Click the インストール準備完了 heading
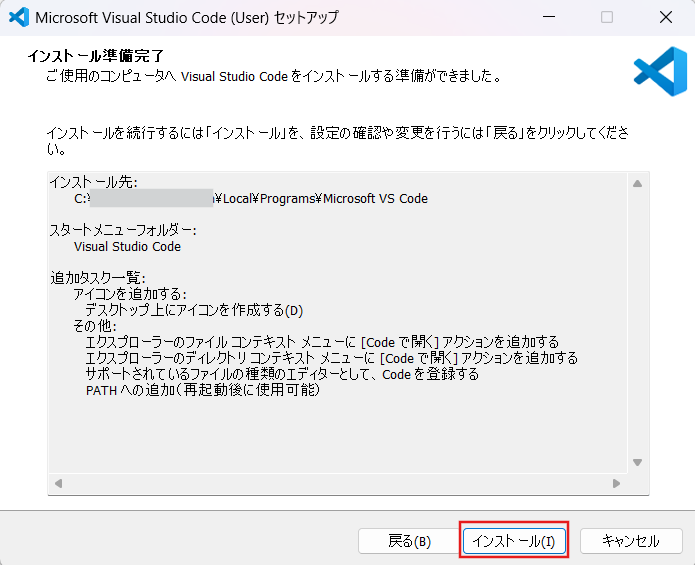695x565 pixels. (96, 56)
